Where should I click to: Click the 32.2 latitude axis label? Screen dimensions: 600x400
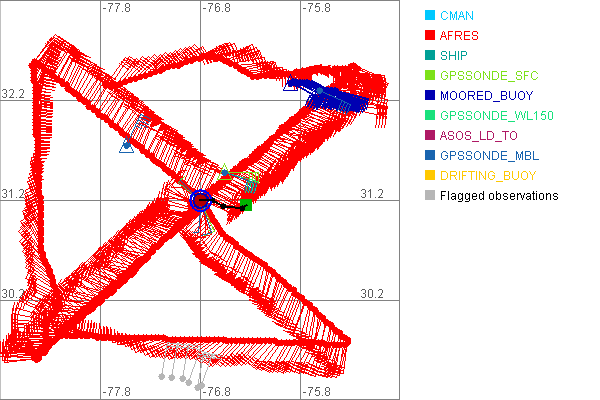tap(13, 94)
